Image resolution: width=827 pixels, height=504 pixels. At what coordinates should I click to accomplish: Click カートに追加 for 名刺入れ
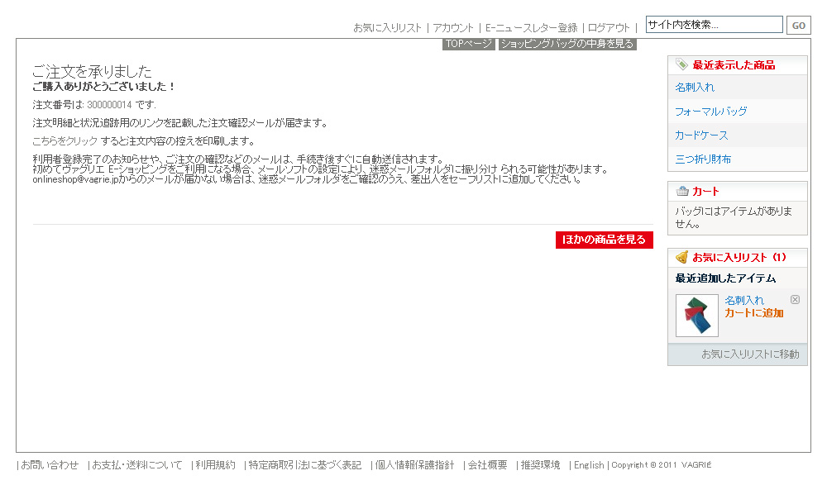pyautogui.click(x=753, y=313)
